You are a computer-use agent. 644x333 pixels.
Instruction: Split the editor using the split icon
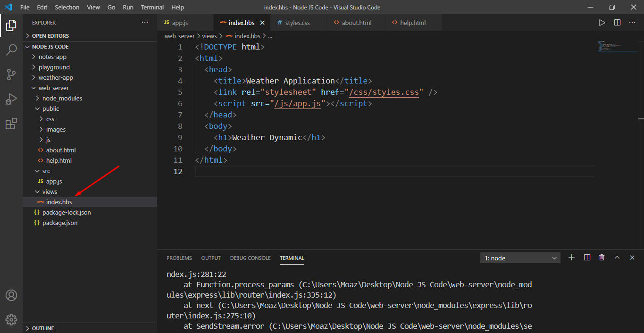pos(617,22)
